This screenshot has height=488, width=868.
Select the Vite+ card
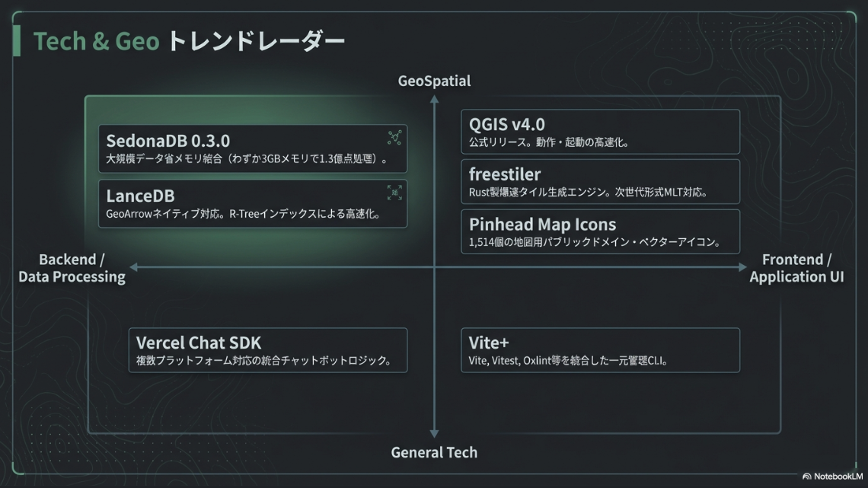click(x=600, y=350)
